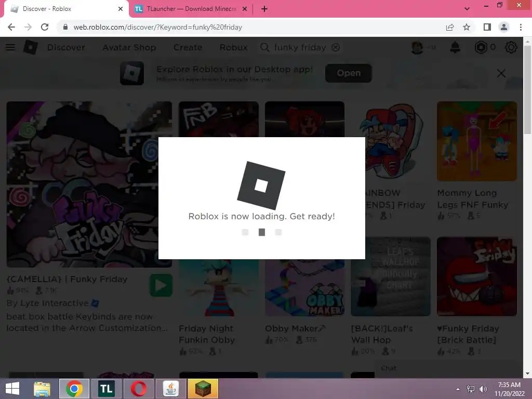Image resolution: width=532 pixels, height=399 pixels.
Task: Open the Chrome profile avatar
Action: click(504, 27)
